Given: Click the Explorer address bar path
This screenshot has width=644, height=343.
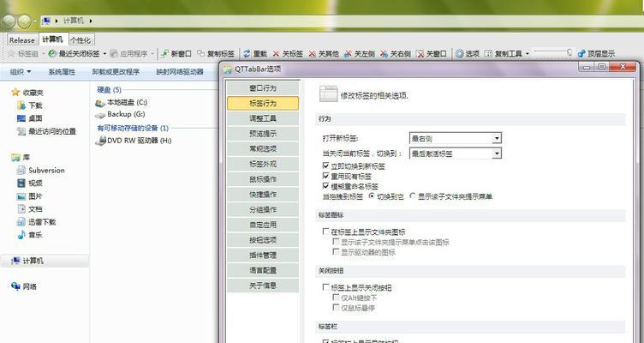Looking at the screenshot, I should [341, 21].
